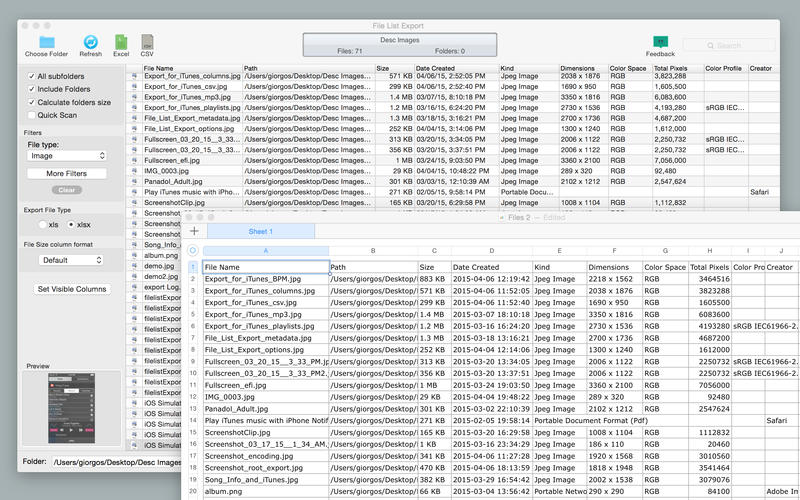Switch to the Sheet 1 tab
This screenshot has height=500, width=800.
[260, 231]
